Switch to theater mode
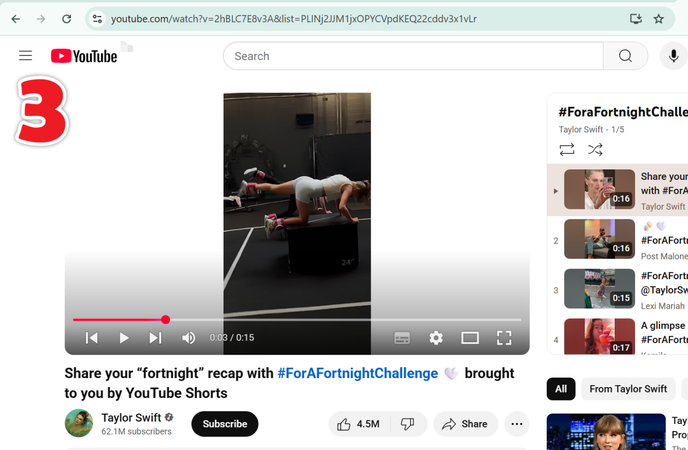 click(470, 338)
